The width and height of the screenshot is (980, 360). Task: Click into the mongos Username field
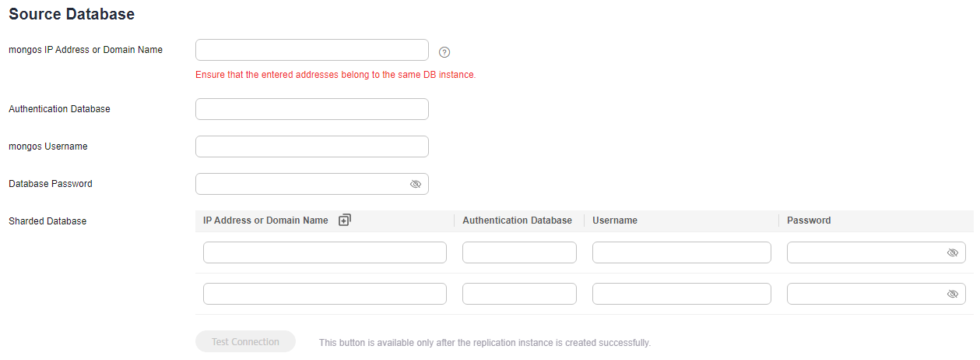[312, 146]
